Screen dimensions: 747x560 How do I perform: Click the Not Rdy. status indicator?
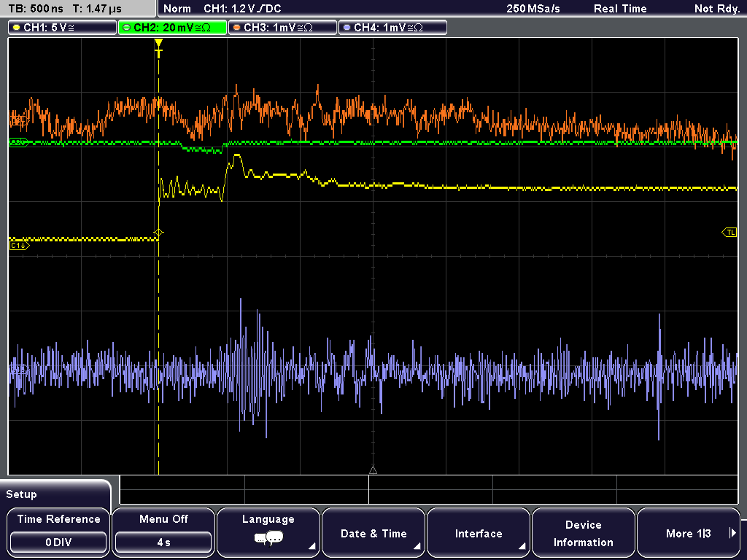[x=716, y=9]
